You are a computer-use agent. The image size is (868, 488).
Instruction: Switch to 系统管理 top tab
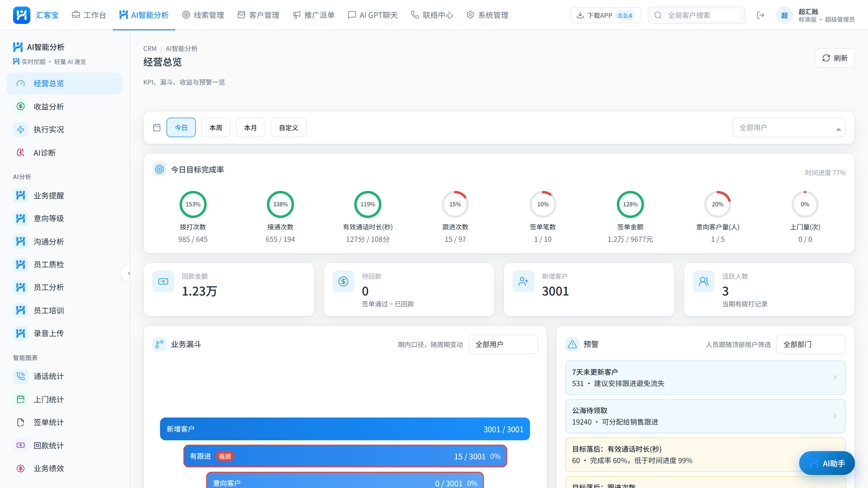click(487, 15)
